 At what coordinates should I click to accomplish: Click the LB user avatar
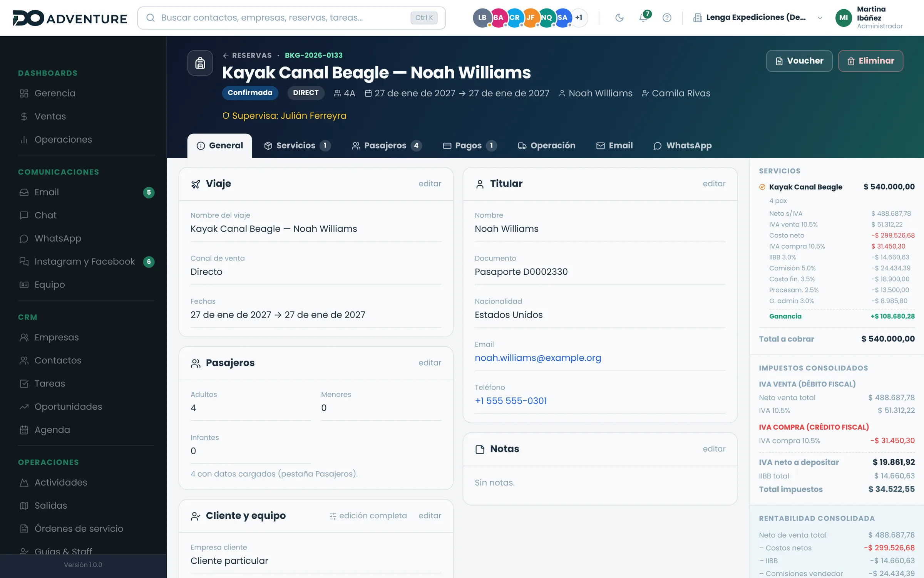482,18
